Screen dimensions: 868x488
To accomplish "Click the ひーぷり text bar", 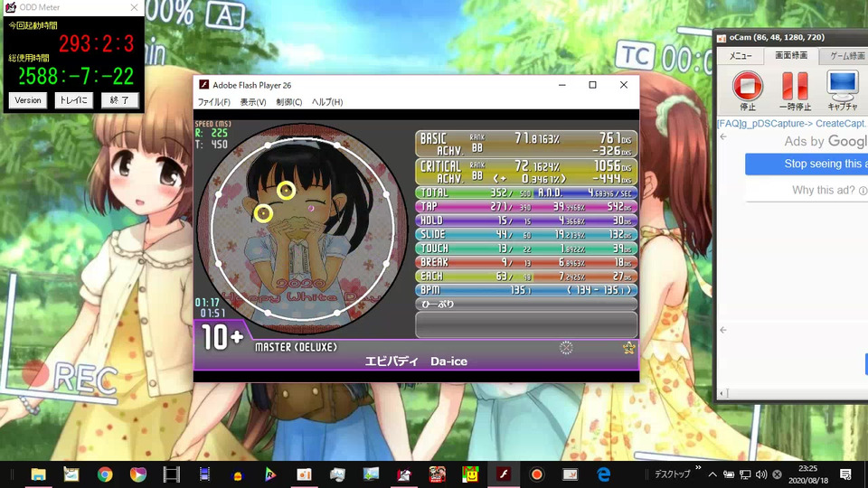I will pos(526,305).
